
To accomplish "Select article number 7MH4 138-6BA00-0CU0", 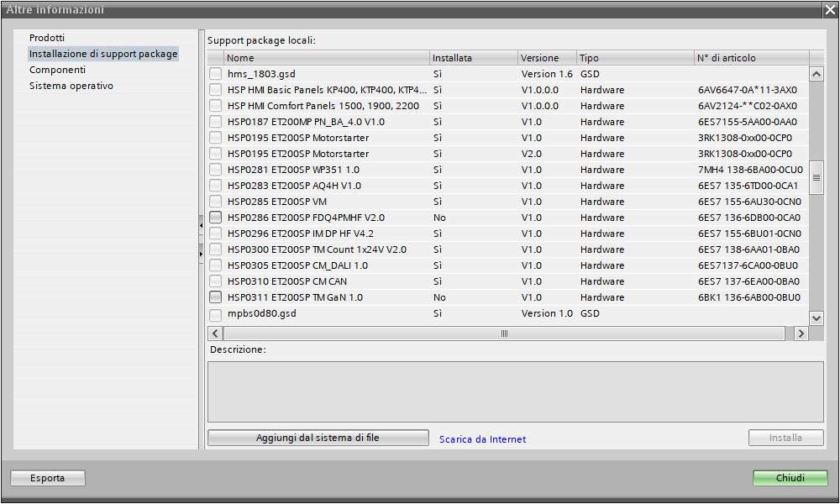I will [x=750, y=170].
